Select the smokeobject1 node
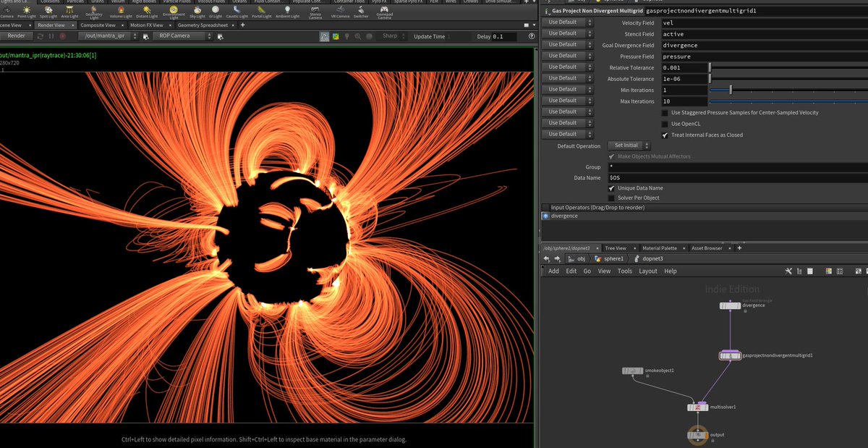The width and height of the screenshot is (868, 448). tap(633, 371)
